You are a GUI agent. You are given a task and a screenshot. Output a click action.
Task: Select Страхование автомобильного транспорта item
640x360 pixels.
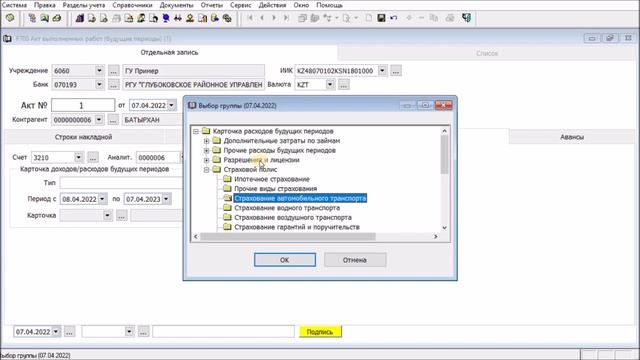300,198
